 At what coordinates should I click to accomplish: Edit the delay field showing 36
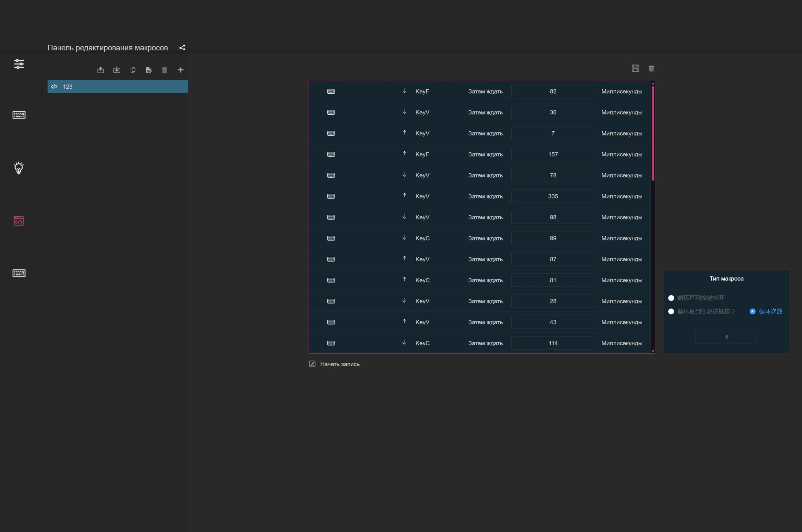point(553,112)
